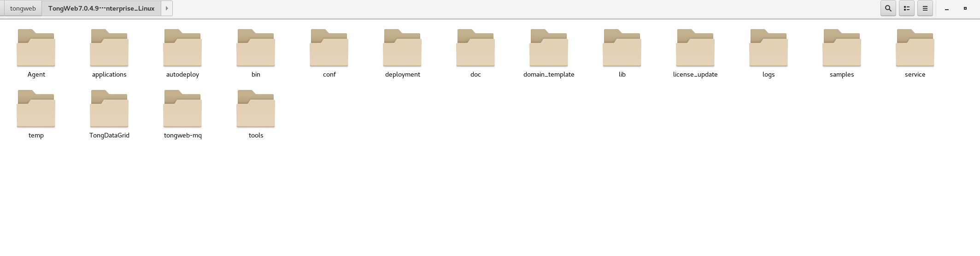Select the autodeploy folder icon
Viewport: 980px width, 256px height.
182,48
